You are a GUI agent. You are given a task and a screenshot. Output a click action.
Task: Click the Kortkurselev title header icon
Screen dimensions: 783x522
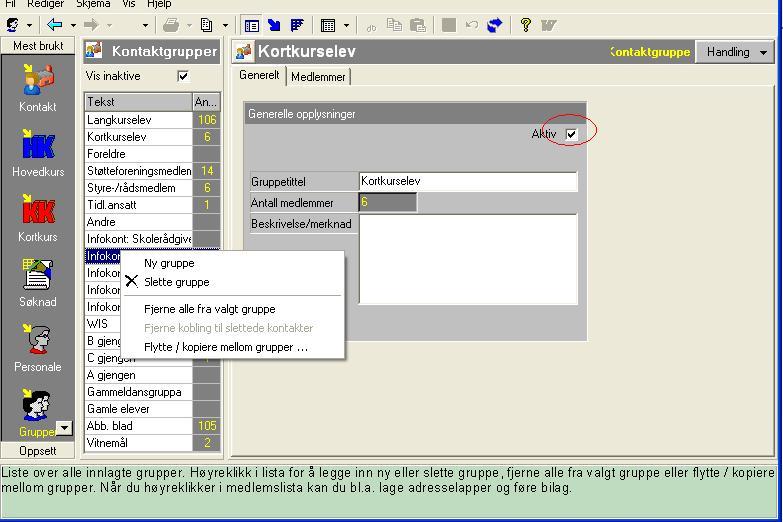tap(244, 51)
